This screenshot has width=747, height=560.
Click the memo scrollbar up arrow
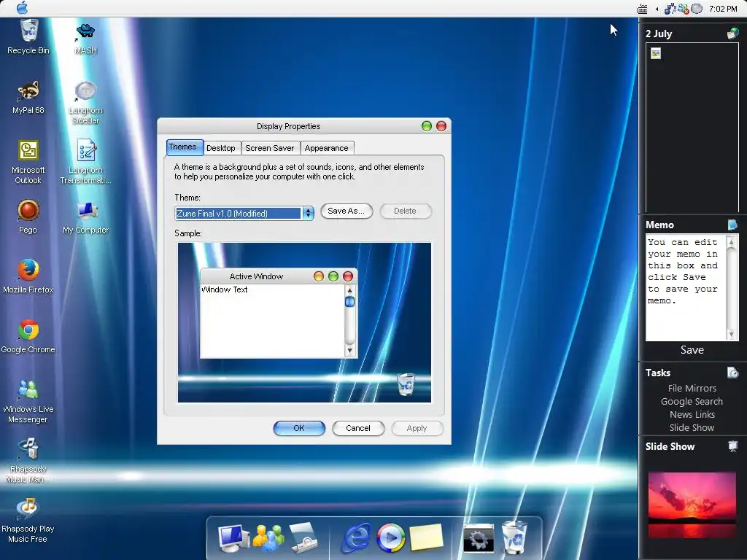click(x=731, y=242)
